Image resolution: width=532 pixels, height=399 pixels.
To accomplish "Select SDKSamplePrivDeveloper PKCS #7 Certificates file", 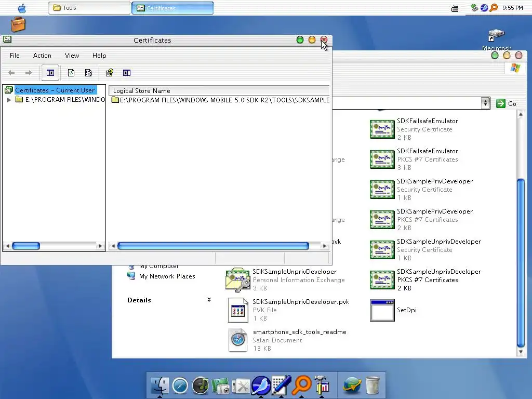I will coord(421,220).
